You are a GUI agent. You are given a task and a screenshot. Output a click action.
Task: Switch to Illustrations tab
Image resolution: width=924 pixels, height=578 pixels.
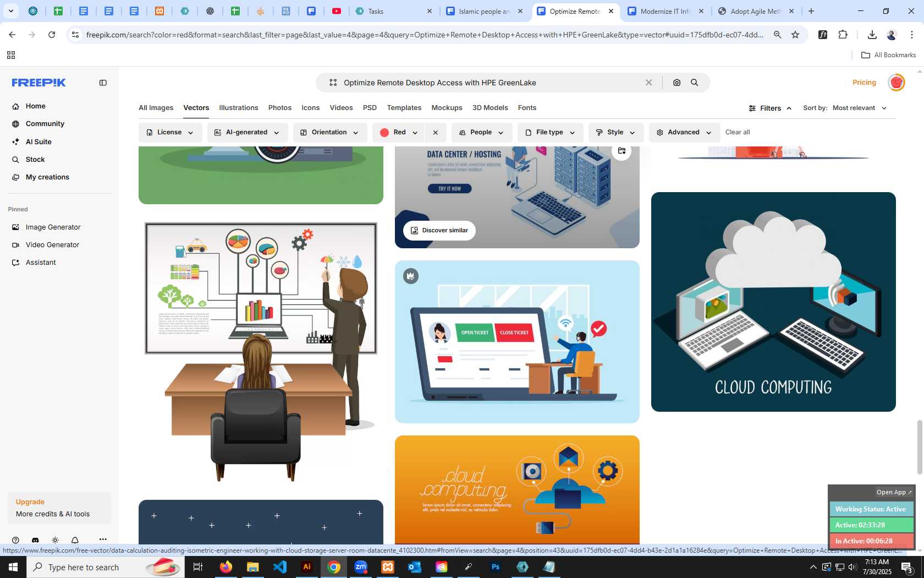click(x=239, y=108)
